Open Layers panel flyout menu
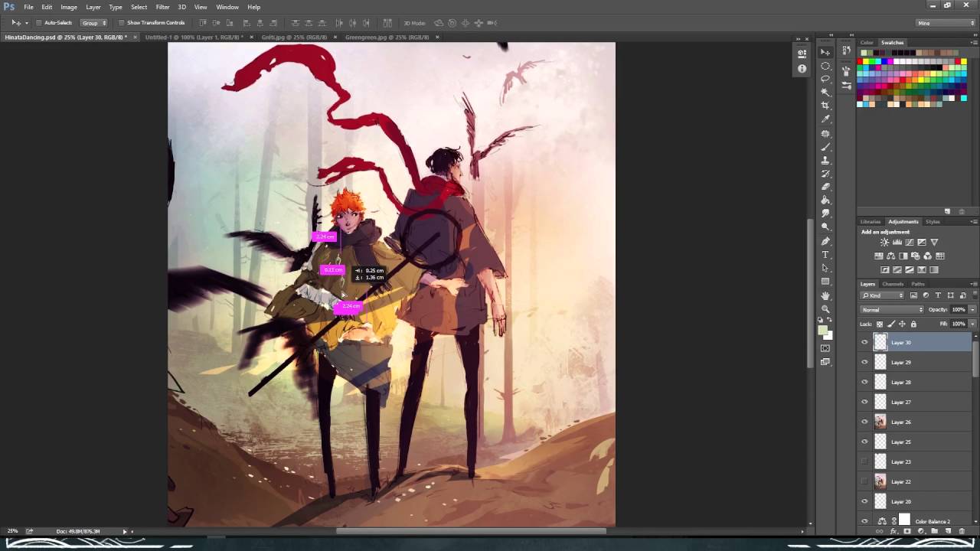 click(972, 284)
